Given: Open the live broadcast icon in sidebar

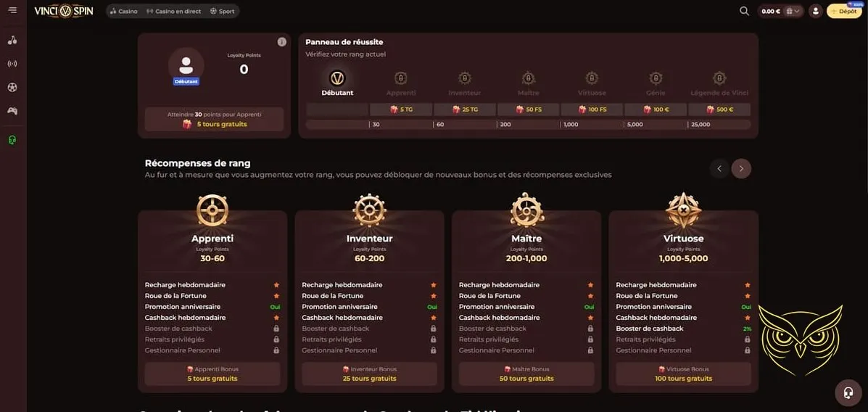Looking at the screenshot, I should coord(12,64).
